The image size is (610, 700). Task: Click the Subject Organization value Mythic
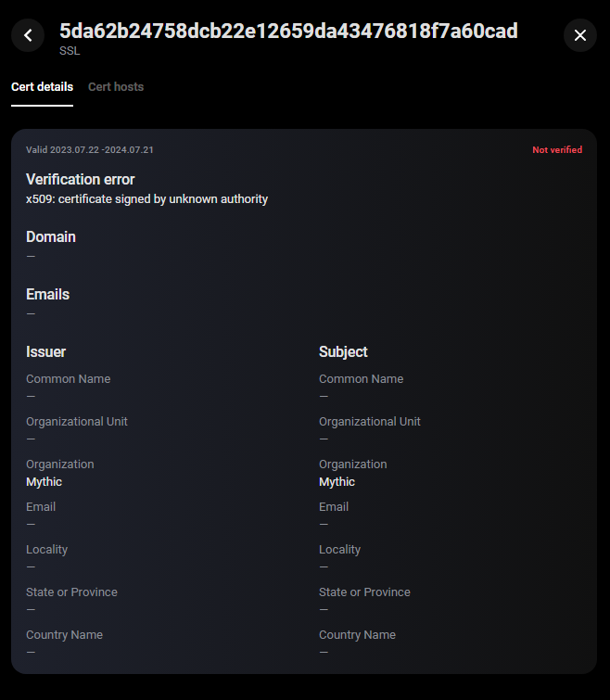[x=337, y=482]
